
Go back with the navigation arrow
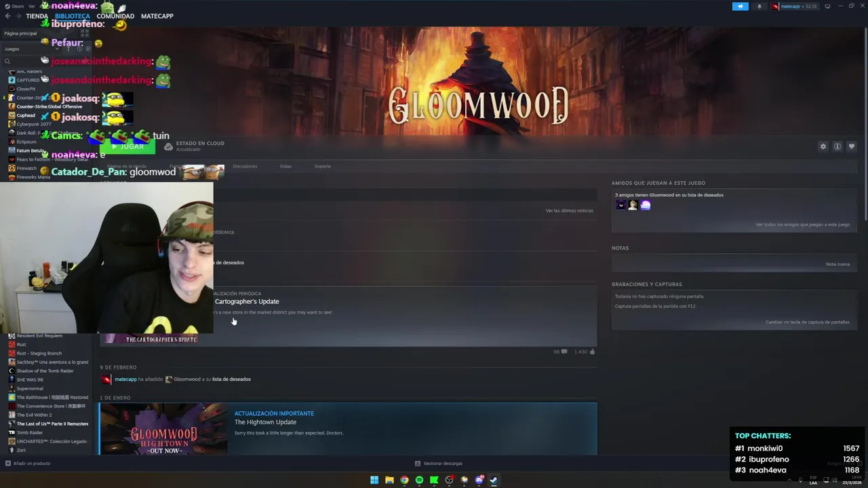pos(8,16)
